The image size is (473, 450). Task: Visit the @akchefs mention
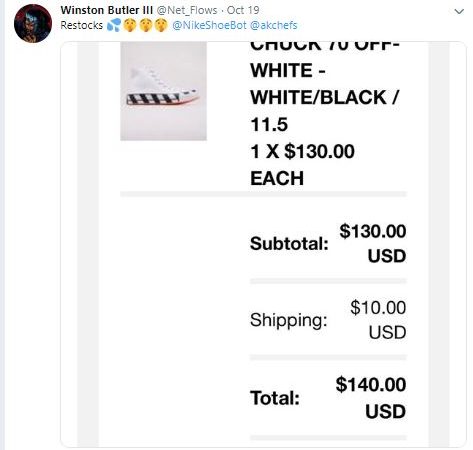tap(273, 25)
